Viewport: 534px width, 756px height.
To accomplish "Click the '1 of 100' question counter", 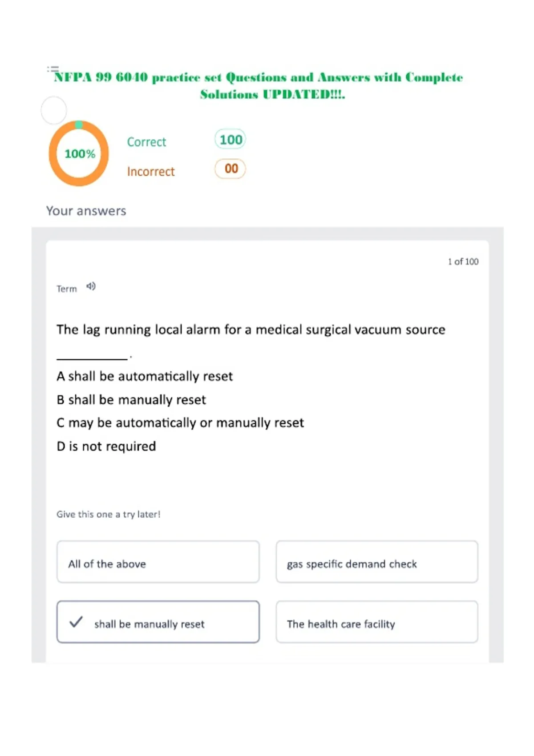I will (x=463, y=261).
